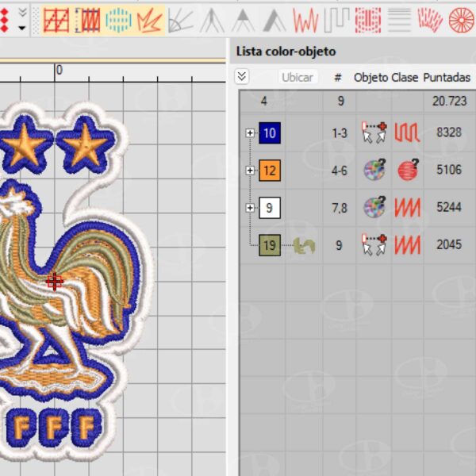
Task: Select the orange color 12 swatch
Action: point(270,171)
